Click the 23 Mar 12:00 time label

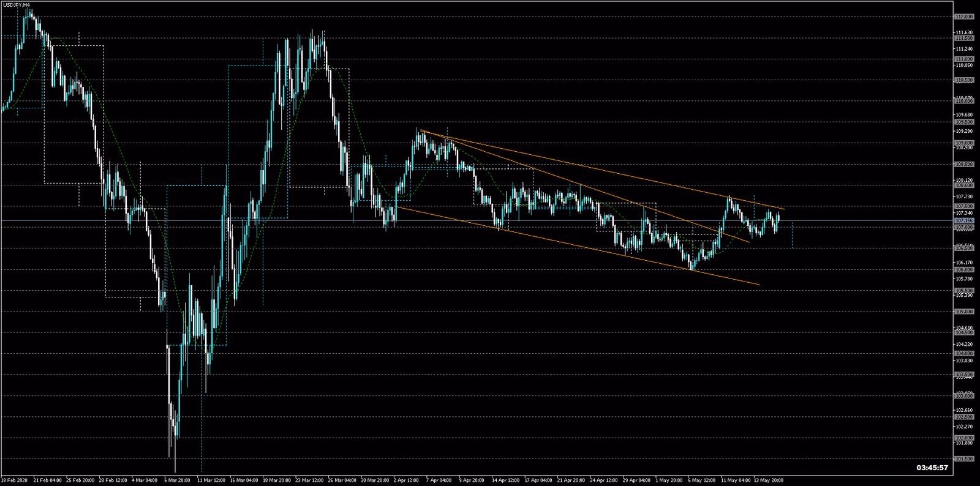click(310, 480)
